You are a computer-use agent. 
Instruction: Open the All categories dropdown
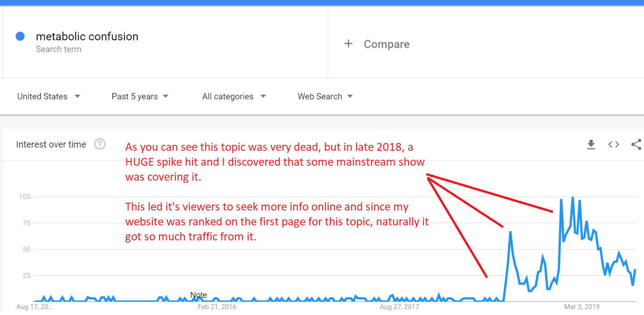point(234,96)
